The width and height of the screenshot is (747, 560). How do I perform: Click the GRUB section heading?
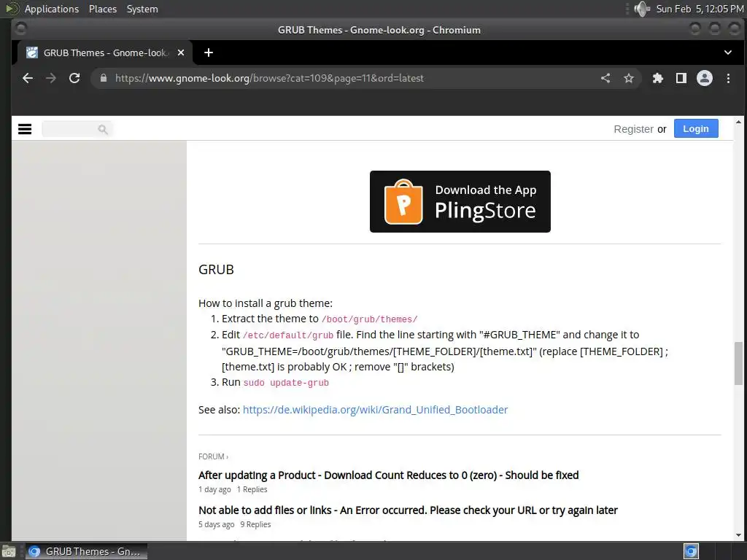[216, 270]
